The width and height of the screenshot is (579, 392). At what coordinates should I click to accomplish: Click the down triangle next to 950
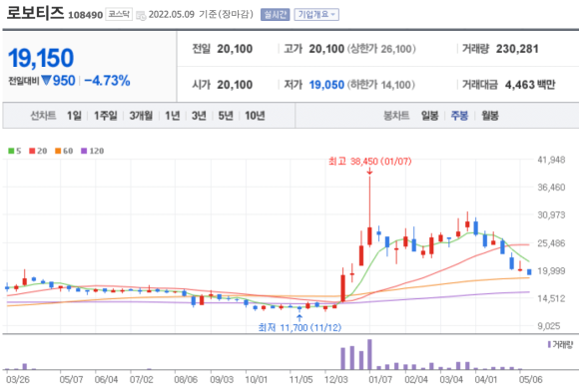pos(46,80)
